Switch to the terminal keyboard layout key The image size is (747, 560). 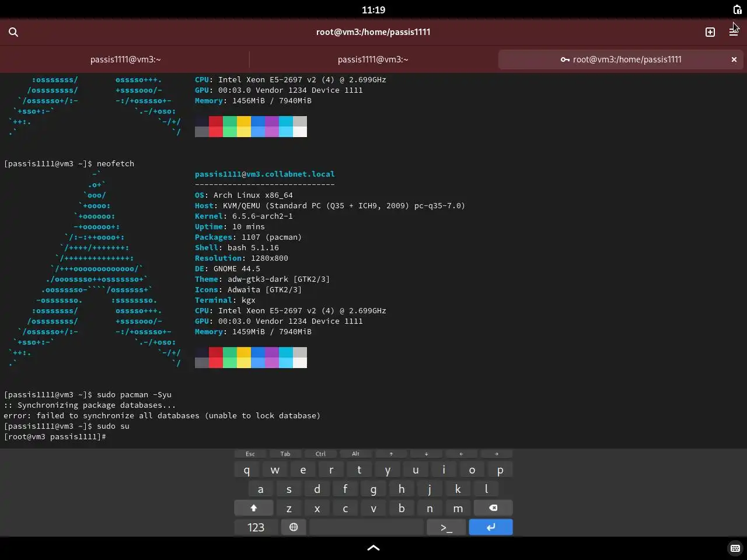click(x=446, y=527)
